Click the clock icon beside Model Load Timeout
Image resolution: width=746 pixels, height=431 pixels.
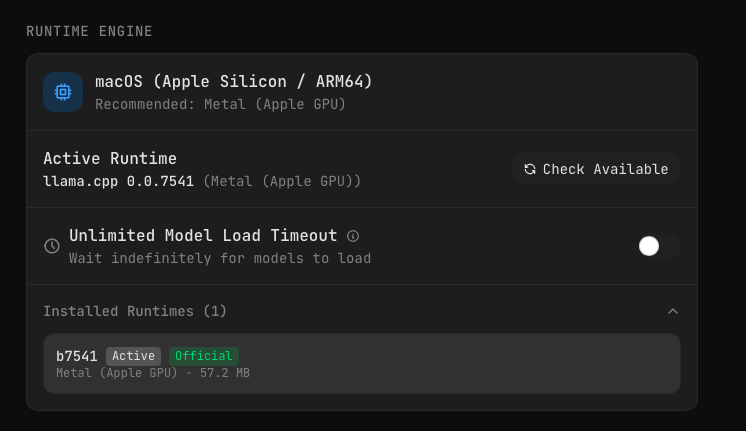(52, 246)
